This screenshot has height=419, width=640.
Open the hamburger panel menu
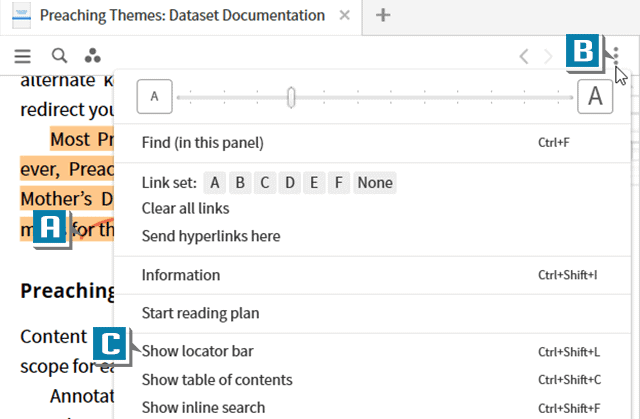[22, 56]
